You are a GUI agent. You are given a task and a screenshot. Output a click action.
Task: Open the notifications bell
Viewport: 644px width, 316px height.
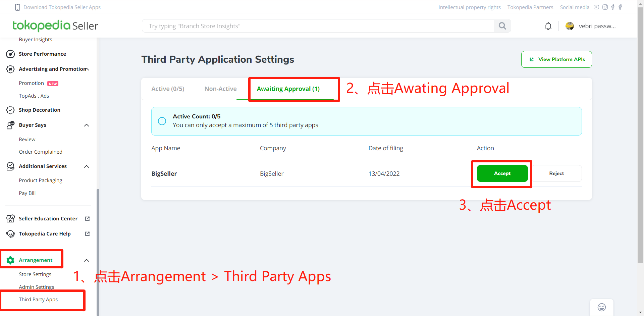[x=548, y=26]
